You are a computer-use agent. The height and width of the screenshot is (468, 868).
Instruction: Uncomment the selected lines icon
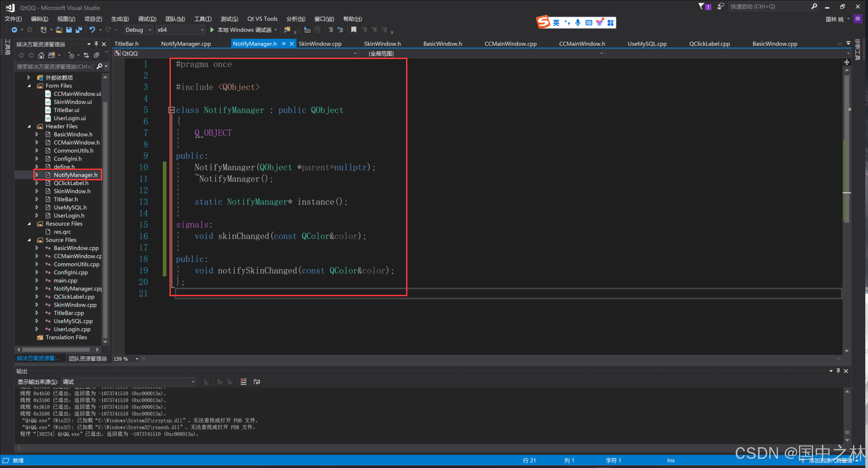pos(340,30)
